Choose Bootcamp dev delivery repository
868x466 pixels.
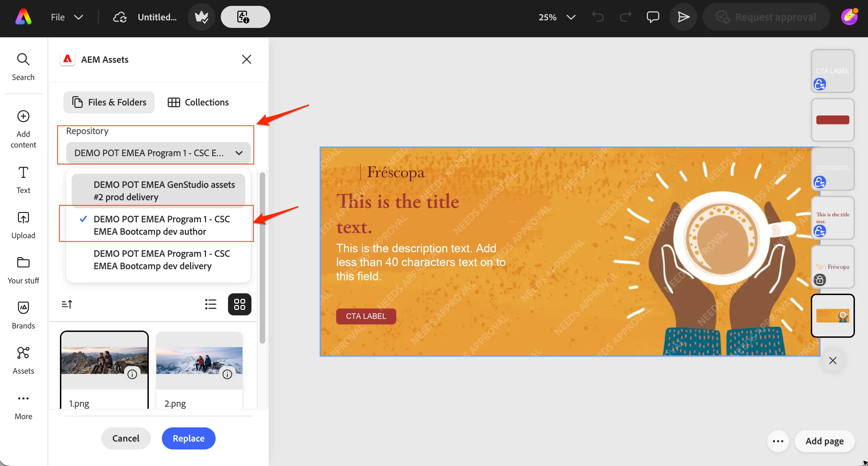point(158,260)
